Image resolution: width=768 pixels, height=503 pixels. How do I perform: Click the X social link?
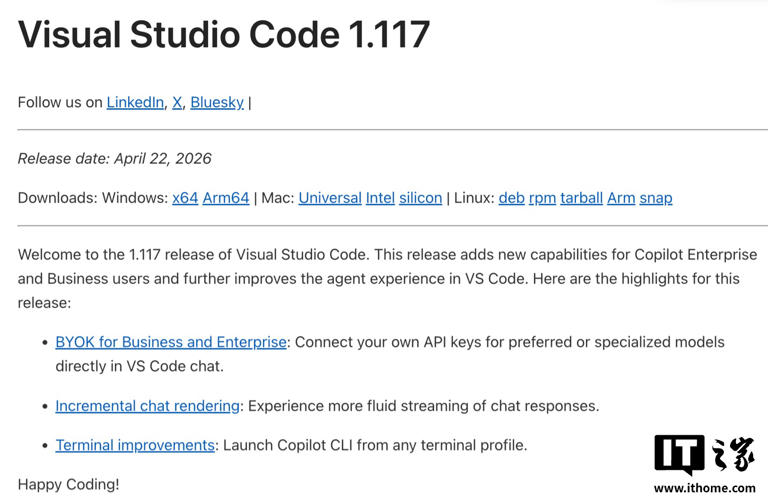pos(177,102)
